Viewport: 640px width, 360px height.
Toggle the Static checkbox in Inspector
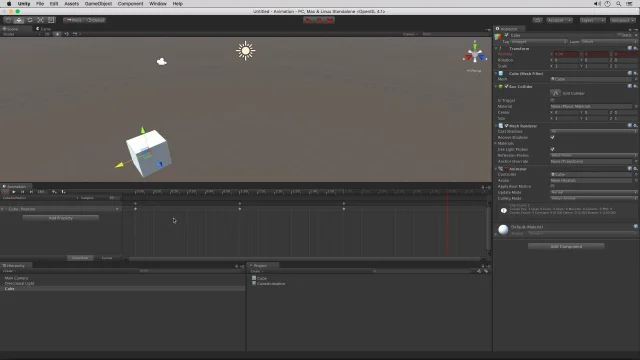[x=619, y=36]
